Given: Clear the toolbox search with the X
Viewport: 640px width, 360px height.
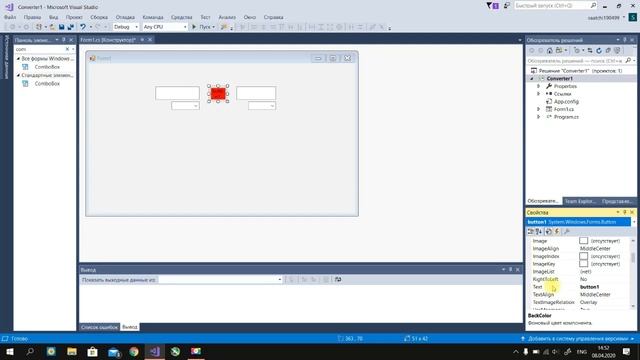Looking at the screenshot, I should (67, 49).
